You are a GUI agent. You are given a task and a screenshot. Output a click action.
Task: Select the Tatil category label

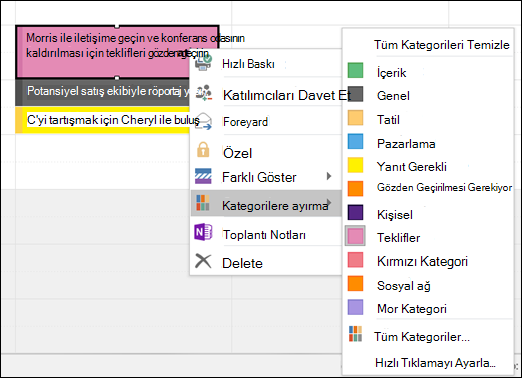[x=388, y=120]
